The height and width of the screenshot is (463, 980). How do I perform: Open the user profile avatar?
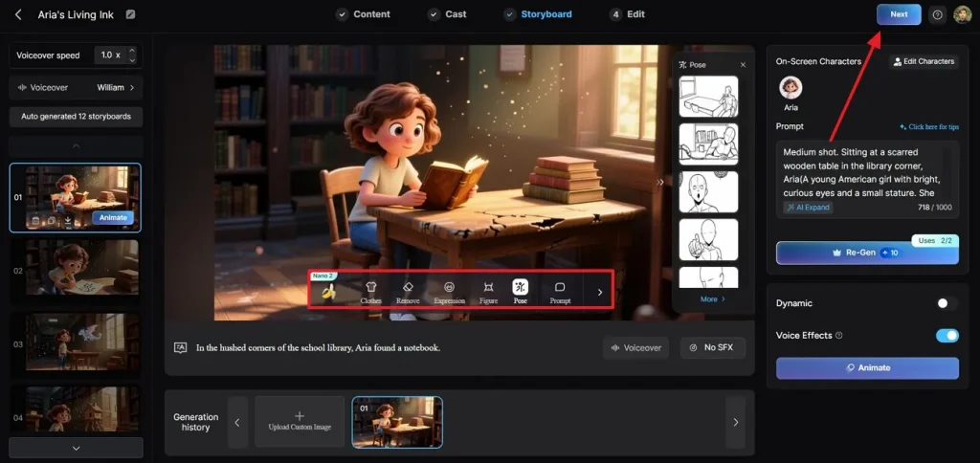coord(963,15)
